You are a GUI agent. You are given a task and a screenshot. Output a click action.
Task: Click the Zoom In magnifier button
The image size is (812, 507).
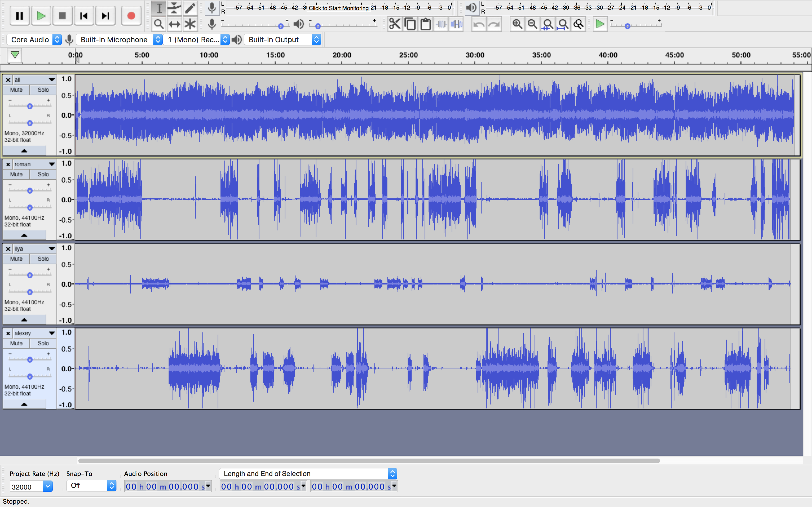tap(517, 24)
